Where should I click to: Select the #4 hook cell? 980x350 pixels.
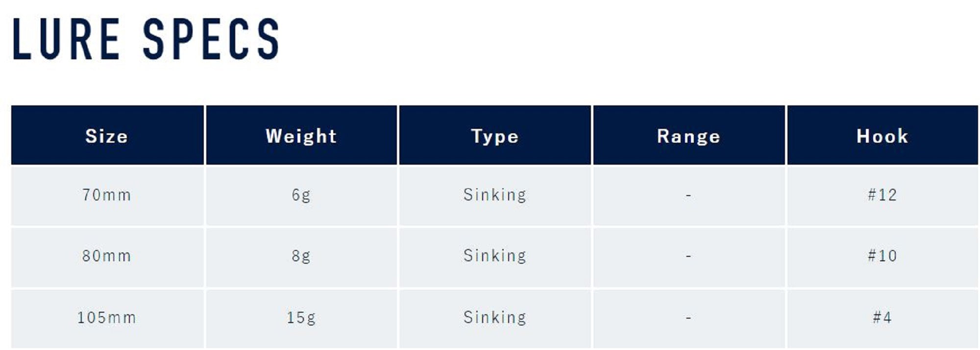coord(882,318)
